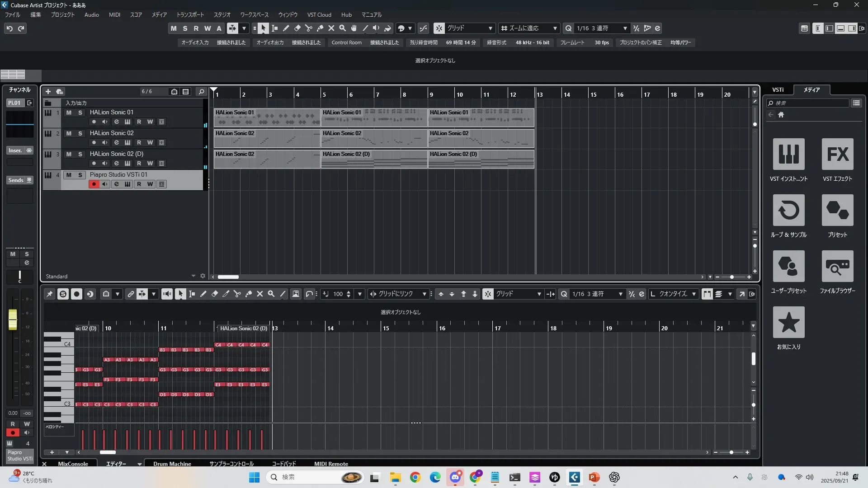Open VST Effects media tile
The width and height of the screenshot is (868, 488).
click(x=837, y=154)
